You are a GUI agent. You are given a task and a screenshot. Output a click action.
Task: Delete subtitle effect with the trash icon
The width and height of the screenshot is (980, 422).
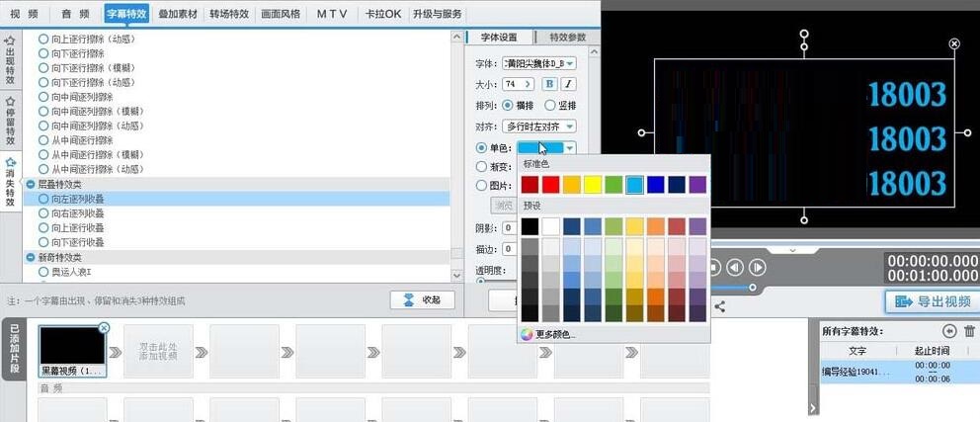tap(969, 332)
